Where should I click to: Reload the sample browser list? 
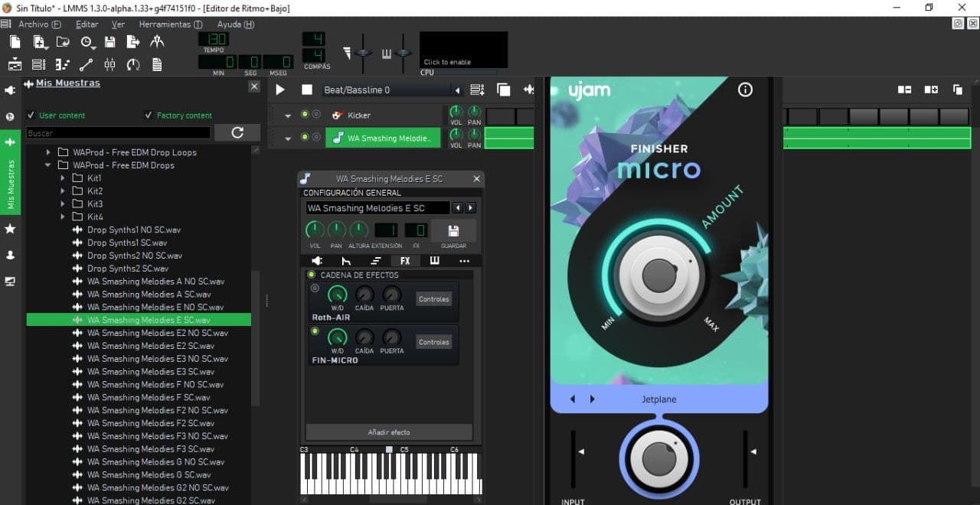pyautogui.click(x=237, y=132)
